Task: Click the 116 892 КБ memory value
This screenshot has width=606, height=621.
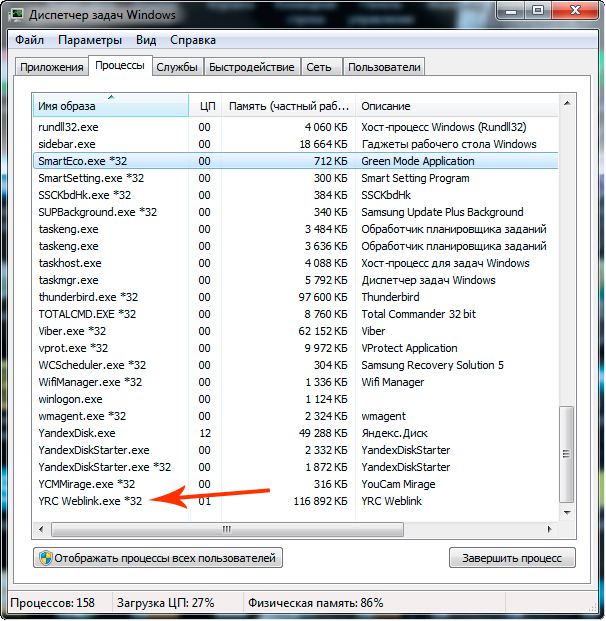Action: 320,502
